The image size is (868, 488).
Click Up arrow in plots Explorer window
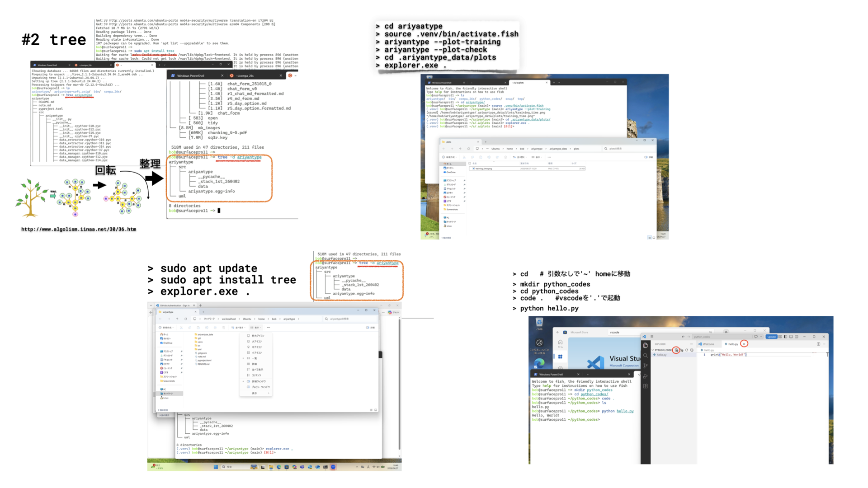[x=460, y=149]
